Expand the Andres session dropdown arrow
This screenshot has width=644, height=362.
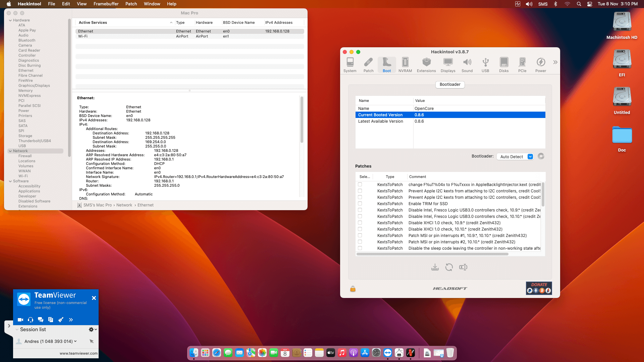pyautogui.click(x=75, y=341)
